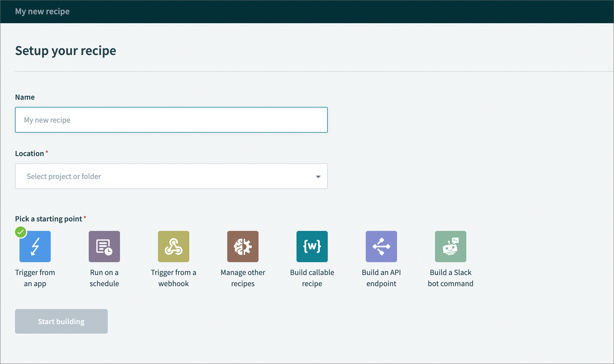Click the 'Build a Slack bot command' label
This screenshot has height=364, width=614.
(x=450, y=278)
